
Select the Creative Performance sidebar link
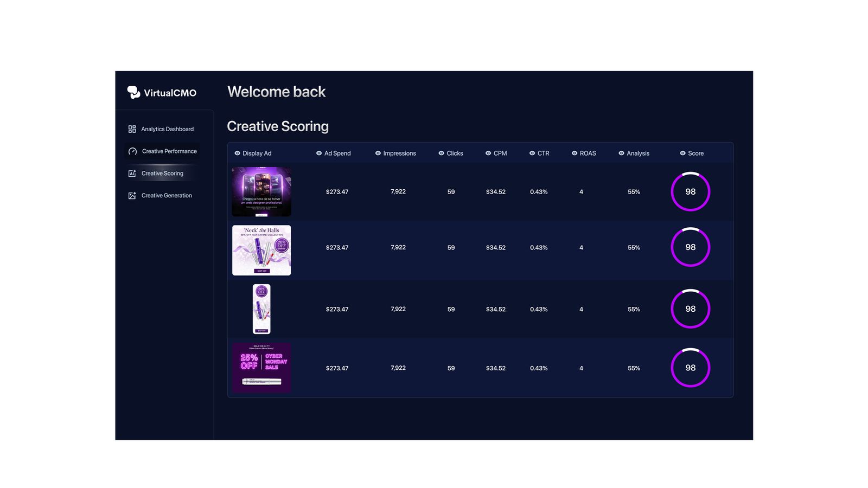[169, 151]
